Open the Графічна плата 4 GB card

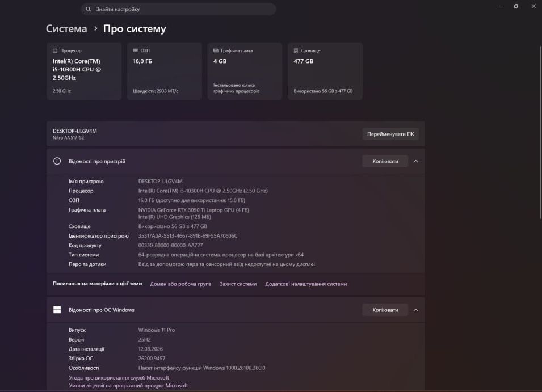tap(245, 71)
